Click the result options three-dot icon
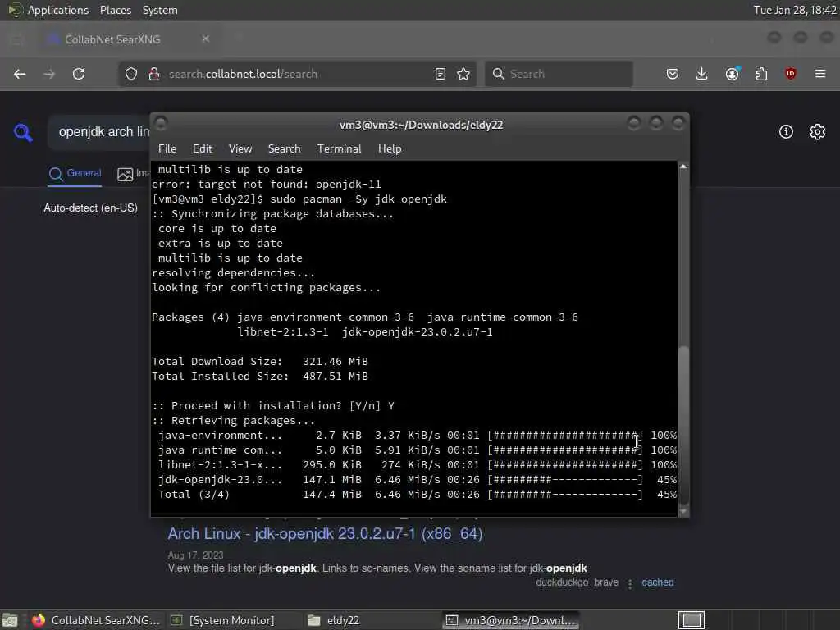 click(x=630, y=583)
